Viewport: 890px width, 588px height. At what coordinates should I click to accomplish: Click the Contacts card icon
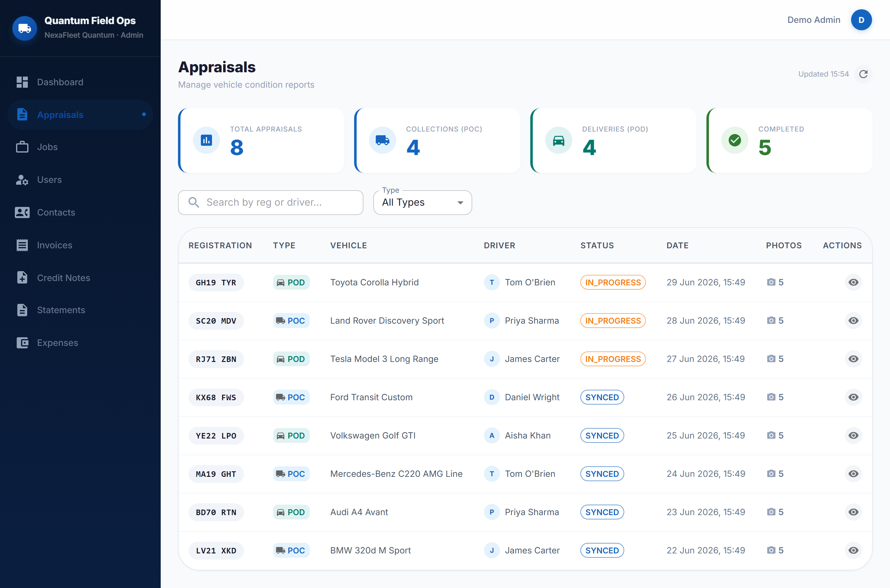22,212
